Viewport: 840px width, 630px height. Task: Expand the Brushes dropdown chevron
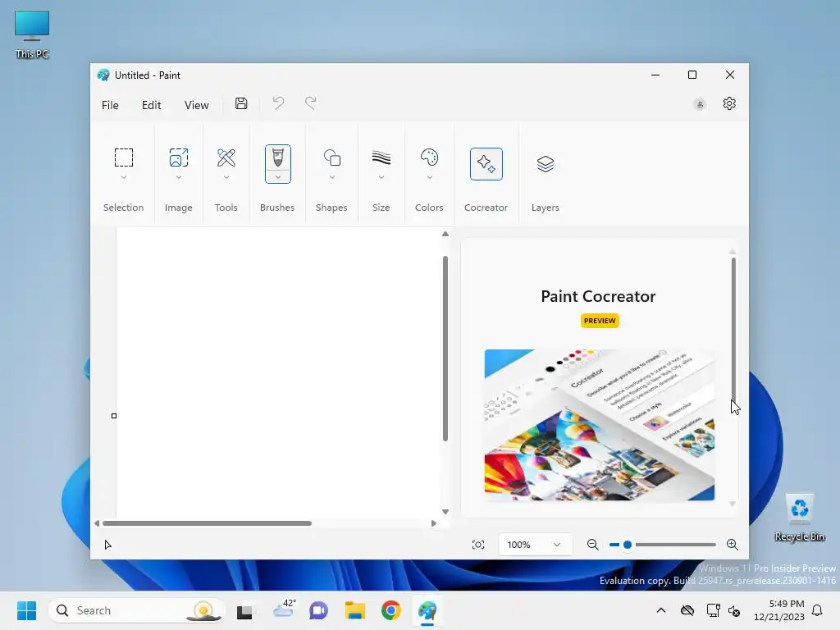click(277, 177)
